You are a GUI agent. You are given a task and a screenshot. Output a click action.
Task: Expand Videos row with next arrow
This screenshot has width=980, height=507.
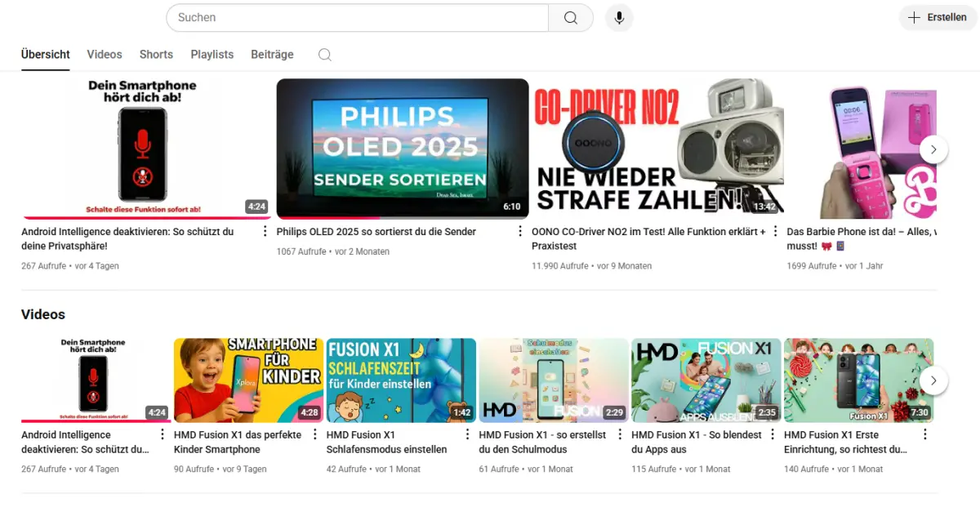pos(933,380)
